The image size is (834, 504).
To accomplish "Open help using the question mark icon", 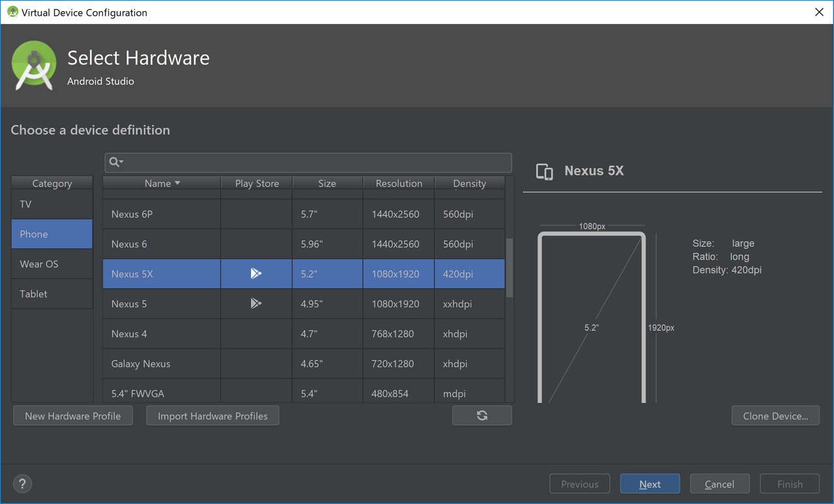I will (22, 483).
